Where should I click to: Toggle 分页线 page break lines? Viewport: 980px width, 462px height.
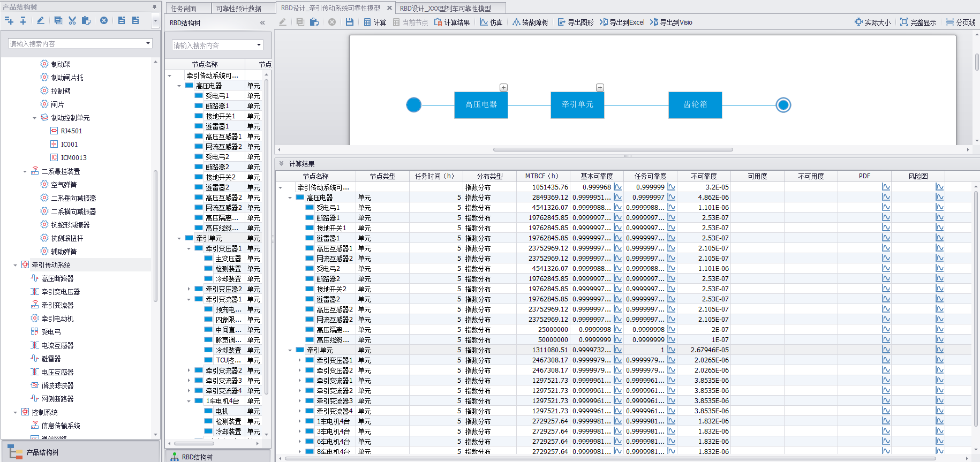pos(961,22)
